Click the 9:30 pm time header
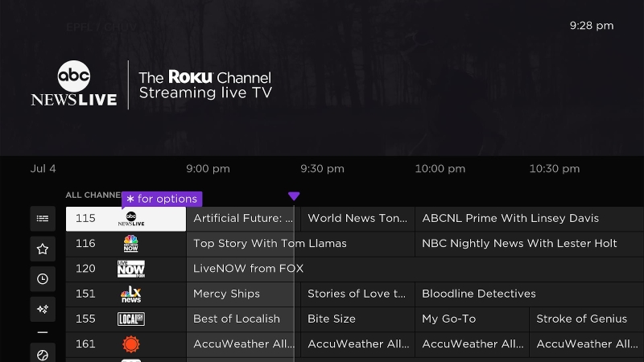 tap(323, 169)
